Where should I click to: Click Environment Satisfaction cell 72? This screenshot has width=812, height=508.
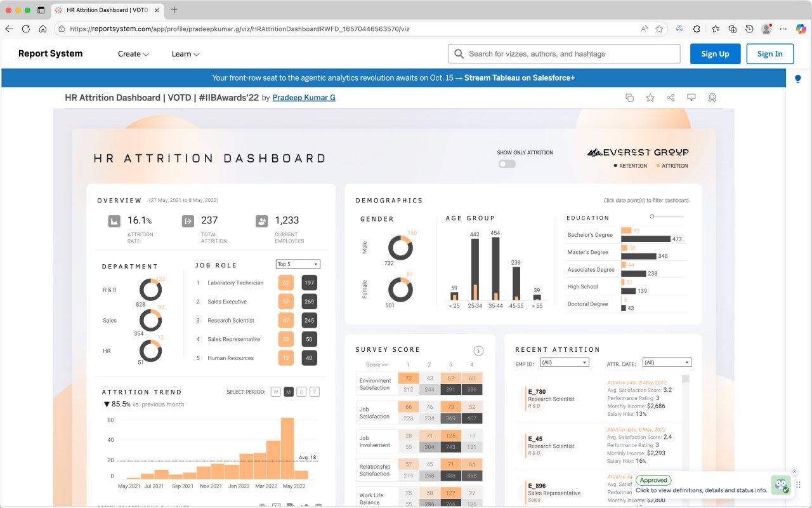pos(409,378)
